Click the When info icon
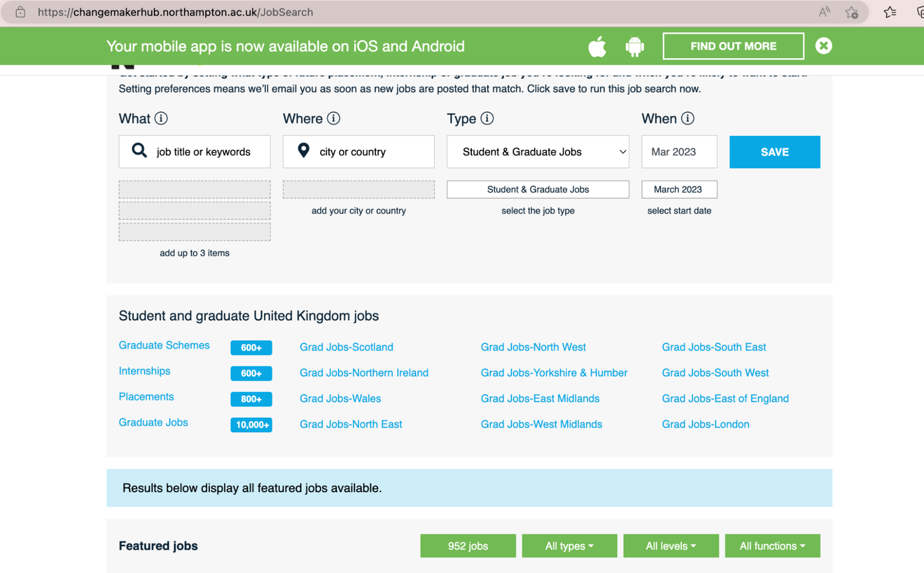Viewport: 924px width, 573px height. coord(687,118)
